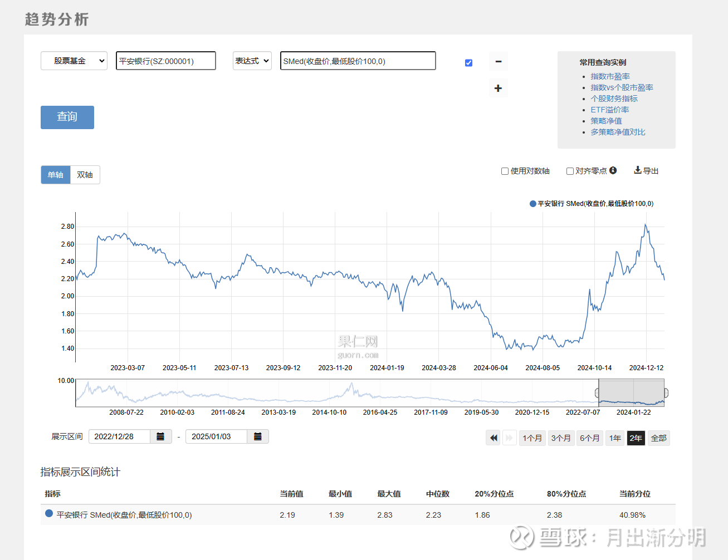Click the 2025/01/03 end date field
The image size is (728, 560).
click(x=216, y=436)
